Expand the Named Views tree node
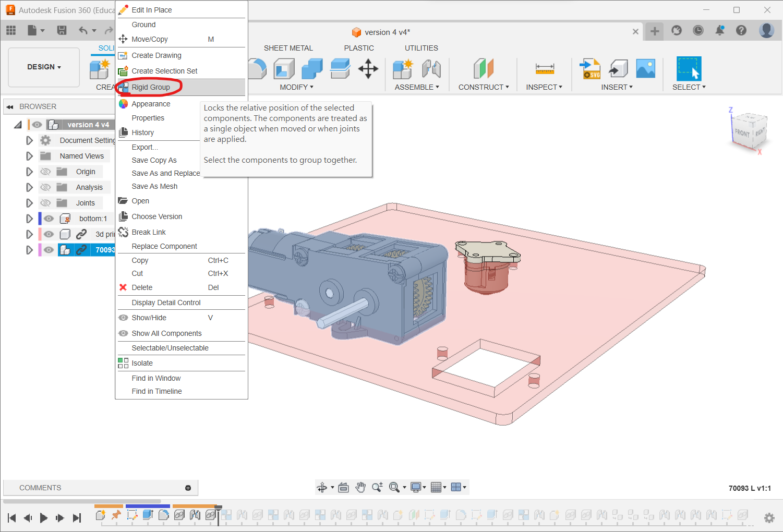The image size is (783, 532). pyautogui.click(x=30, y=156)
